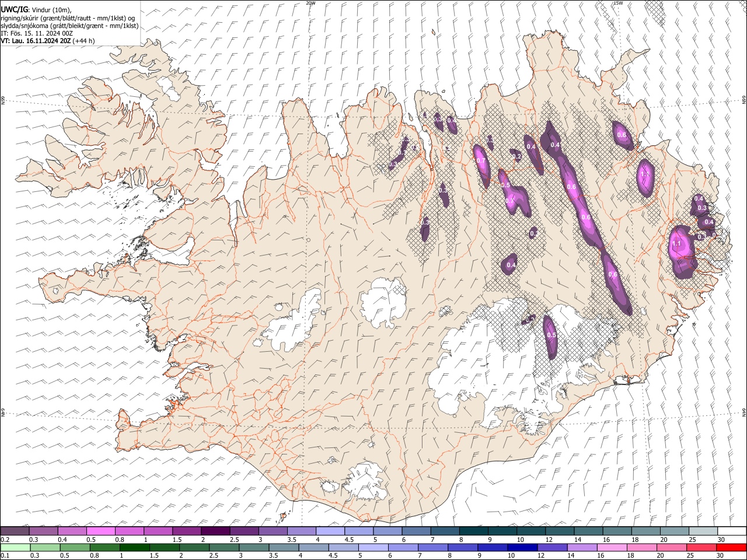This screenshot has height=560, width=747.
Task: Select rain legend swatch between 14 and 16
Action: point(582,548)
